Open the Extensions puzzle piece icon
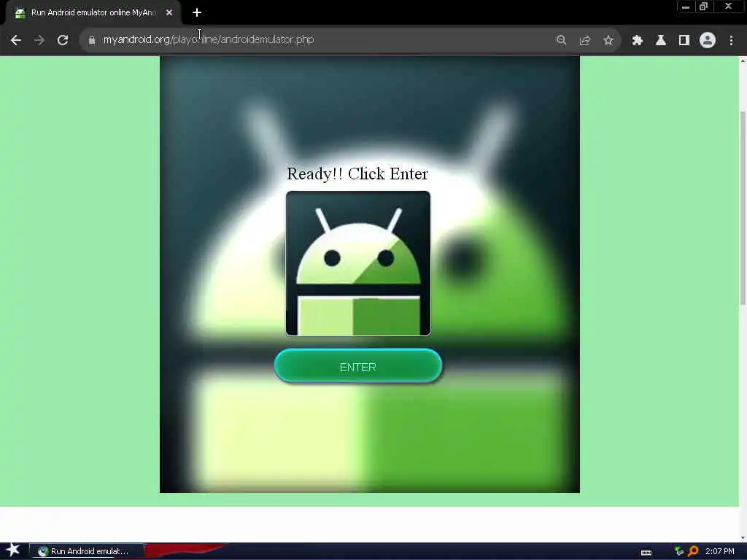This screenshot has height=560, width=747. [x=638, y=40]
